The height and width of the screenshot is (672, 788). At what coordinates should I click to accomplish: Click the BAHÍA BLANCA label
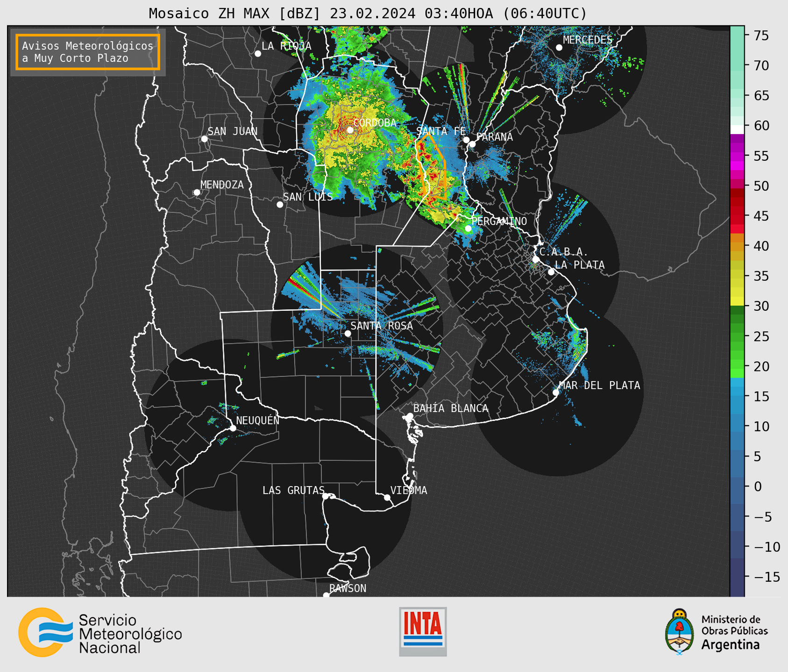click(x=451, y=408)
